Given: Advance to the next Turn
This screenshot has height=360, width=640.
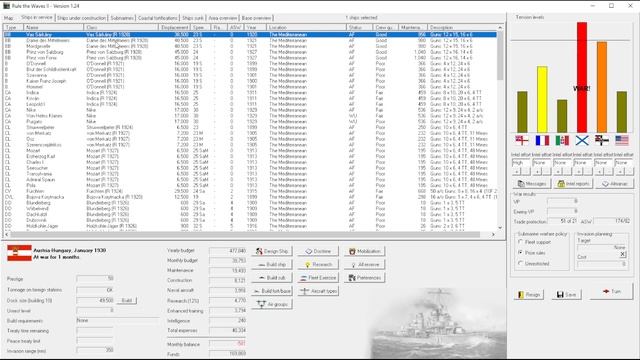Looking at the screenshot, I should [x=611, y=291].
